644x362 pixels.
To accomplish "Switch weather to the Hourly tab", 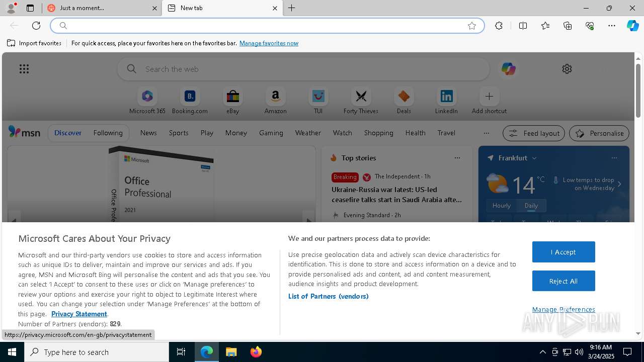I will (x=502, y=206).
